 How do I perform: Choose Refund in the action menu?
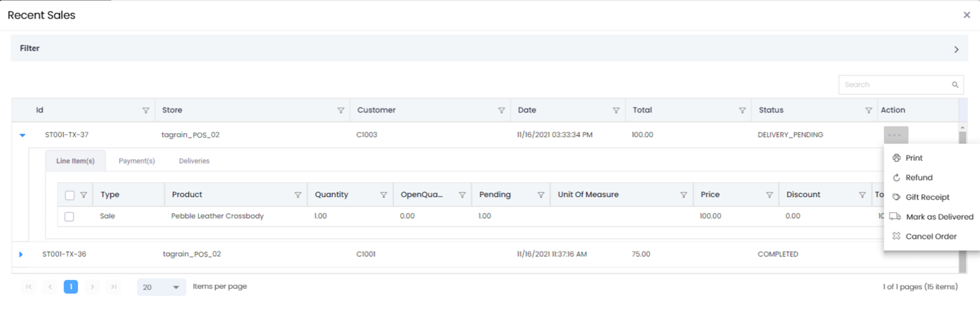[919, 177]
